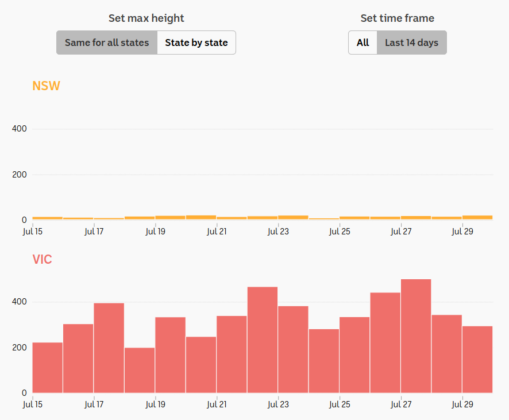Click the NSW bar starting at Jul 15
This screenshot has width=509, height=420.
[x=47, y=218]
